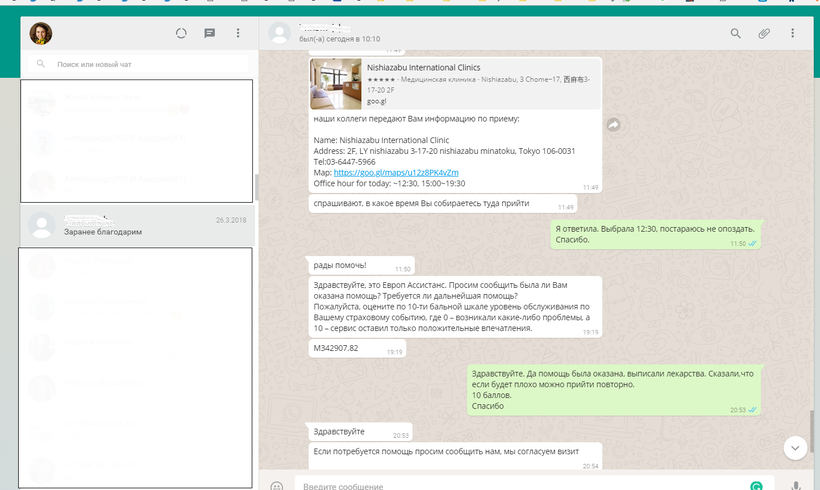Start a new chat with the message icon

click(210, 33)
